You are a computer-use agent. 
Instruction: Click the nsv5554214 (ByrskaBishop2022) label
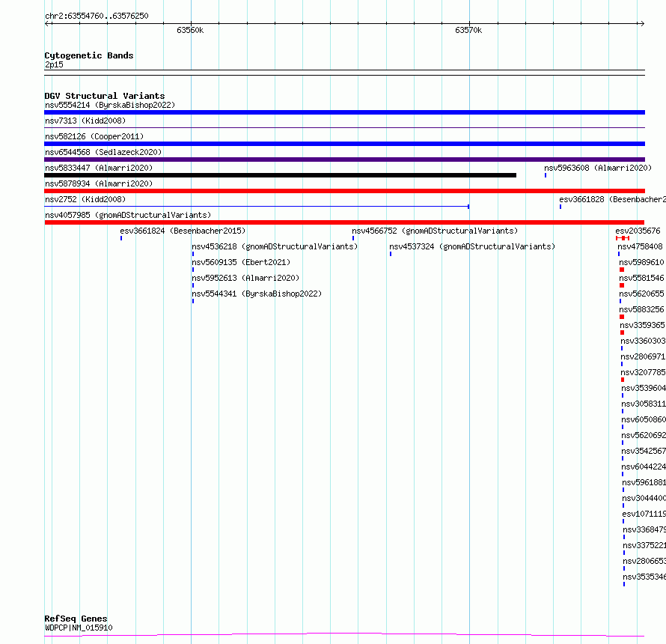pyautogui.click(x=110, y=105)
